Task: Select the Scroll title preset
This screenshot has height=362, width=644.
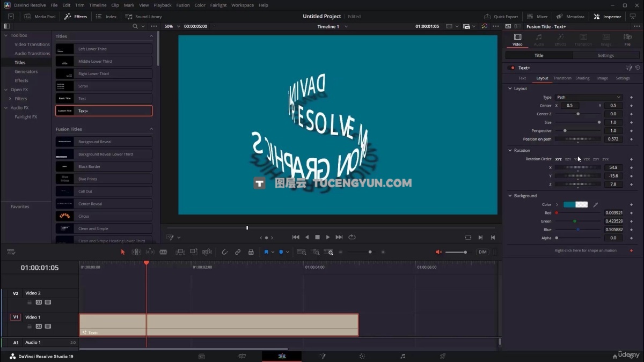Action: (104, 86)
